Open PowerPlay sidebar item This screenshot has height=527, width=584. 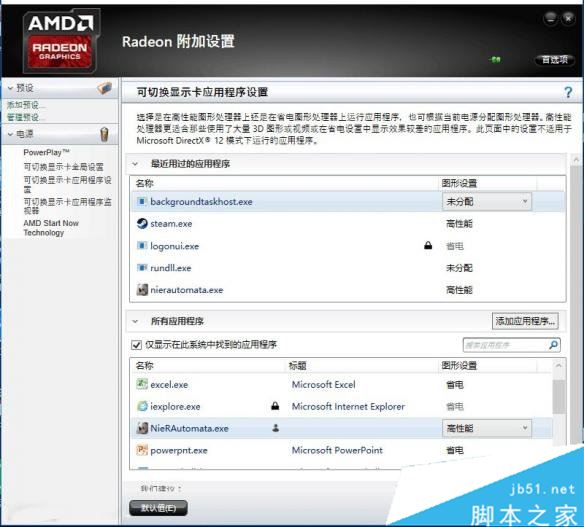point(46,152)
